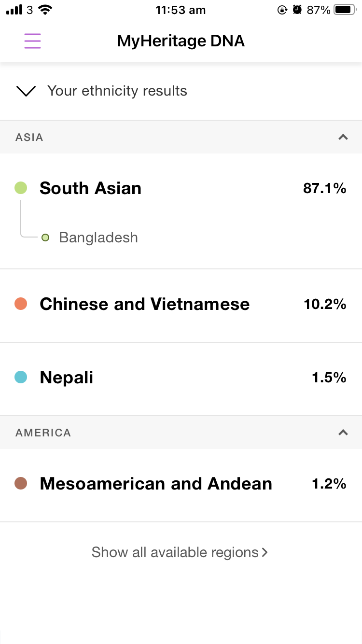Tap the South Asian green dot

21,188
